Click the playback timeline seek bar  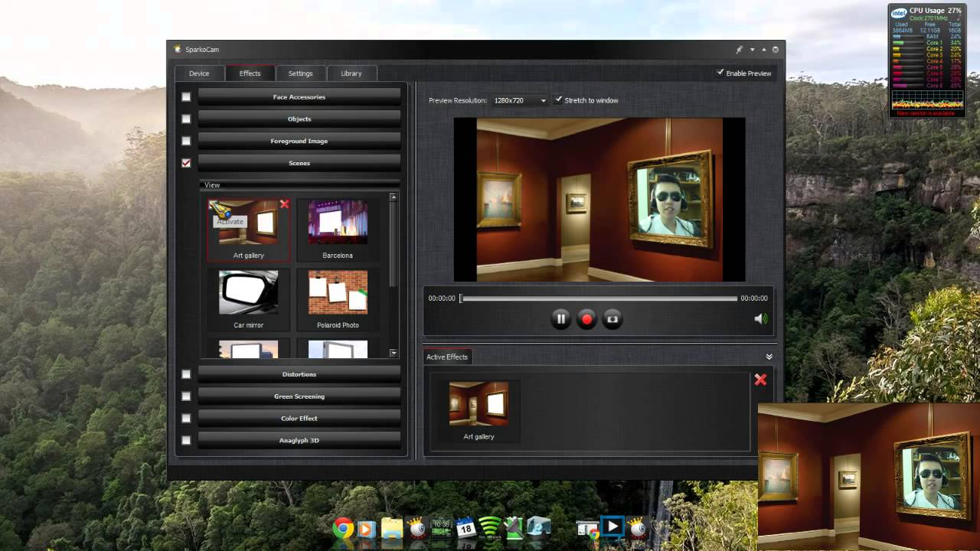tap(599, 298)
